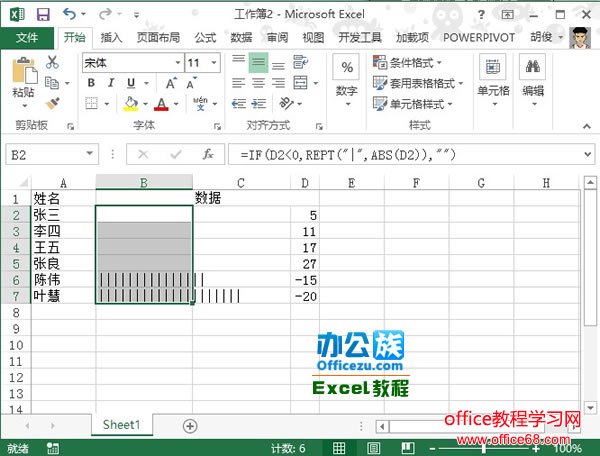
Task: Open 条件格式 conditional formatting menu
Action: (x=408, y=62)
